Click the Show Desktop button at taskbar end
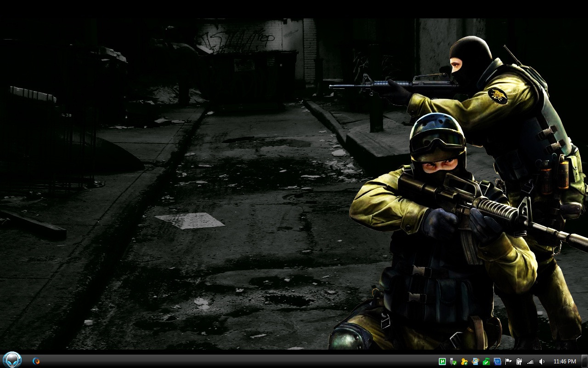The height and width of the screenshot is (368, 588). [x=584, y=361]
